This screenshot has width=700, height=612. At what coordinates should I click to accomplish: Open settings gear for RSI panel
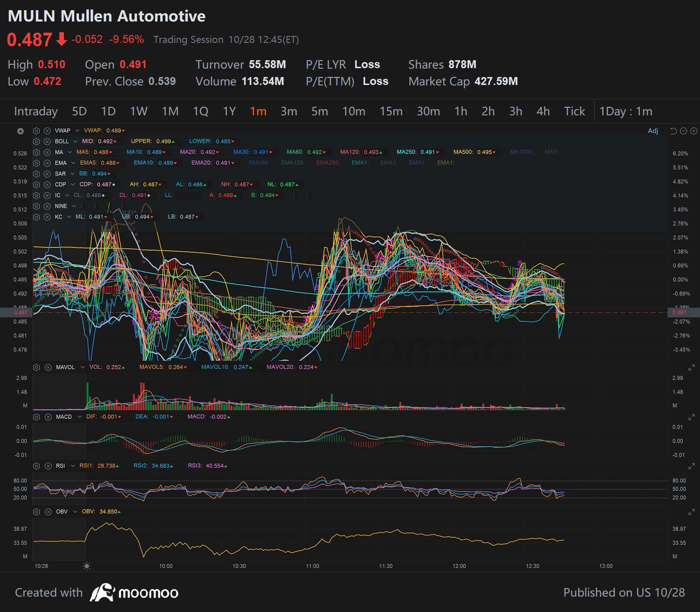point(37,466)
